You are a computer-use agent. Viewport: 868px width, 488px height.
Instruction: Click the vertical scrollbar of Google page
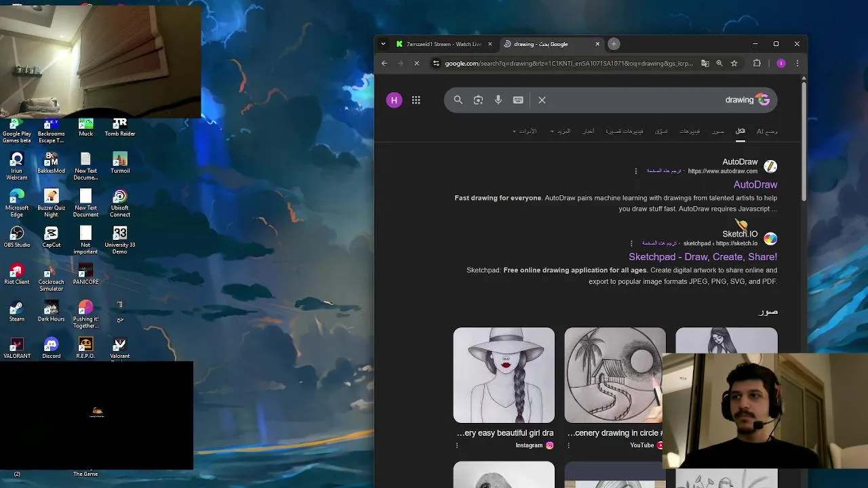point(804,142)
